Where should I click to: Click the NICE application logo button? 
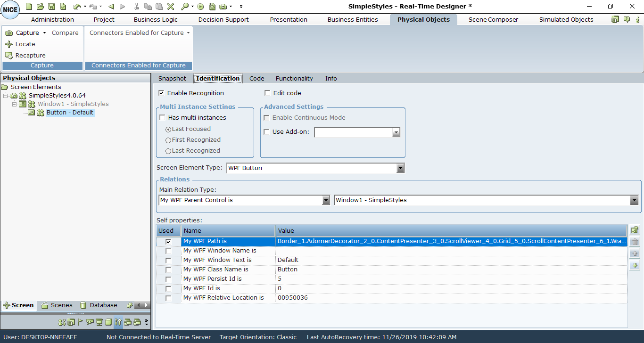point(10,10)
